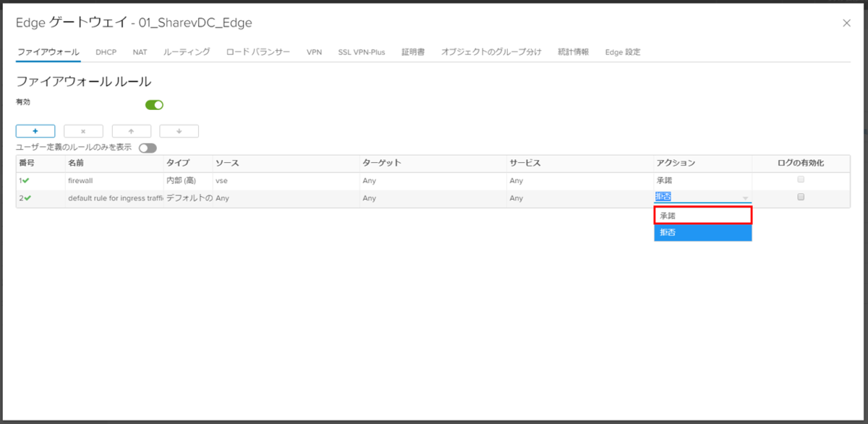Open the Edge 設定 tab
The image size is (868, 424).
pos(622,52)
